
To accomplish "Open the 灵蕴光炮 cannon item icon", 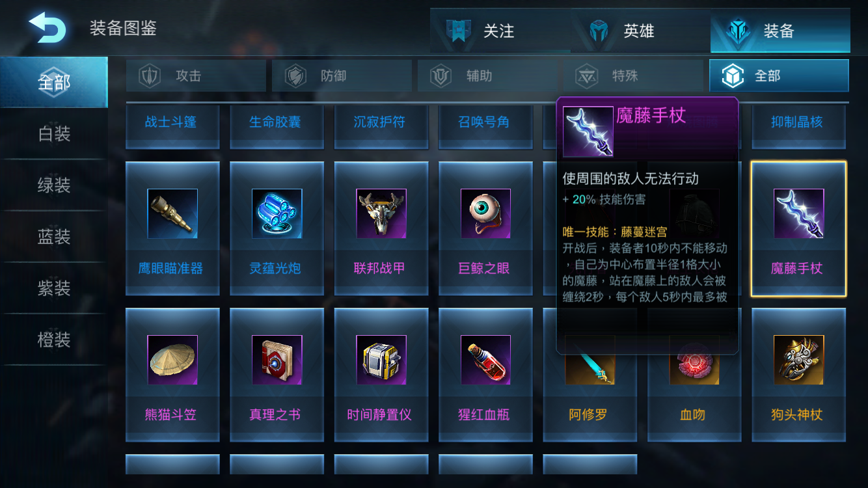I will pos(277,214).
